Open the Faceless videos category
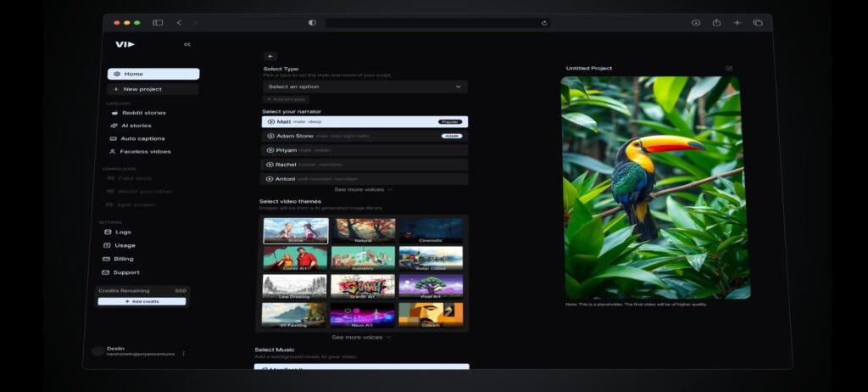This screenshot has height=392, width=868. (140, 151)
